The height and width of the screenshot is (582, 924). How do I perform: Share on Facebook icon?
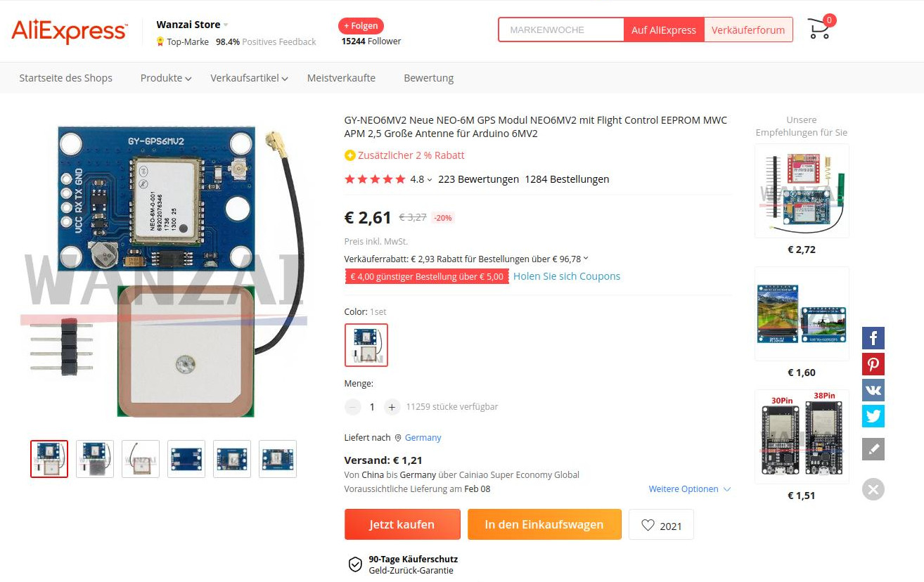tap(873, 338)
